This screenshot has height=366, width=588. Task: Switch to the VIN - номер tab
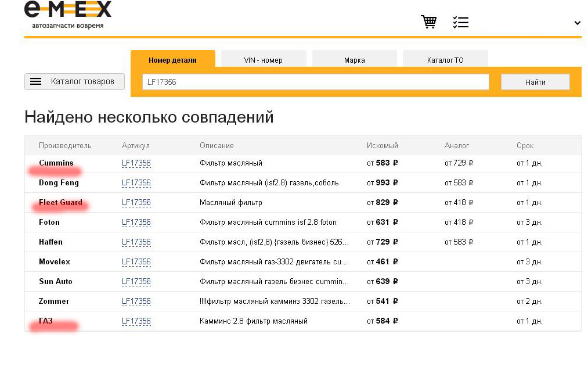pyautogui.click(x=263, y=60)
